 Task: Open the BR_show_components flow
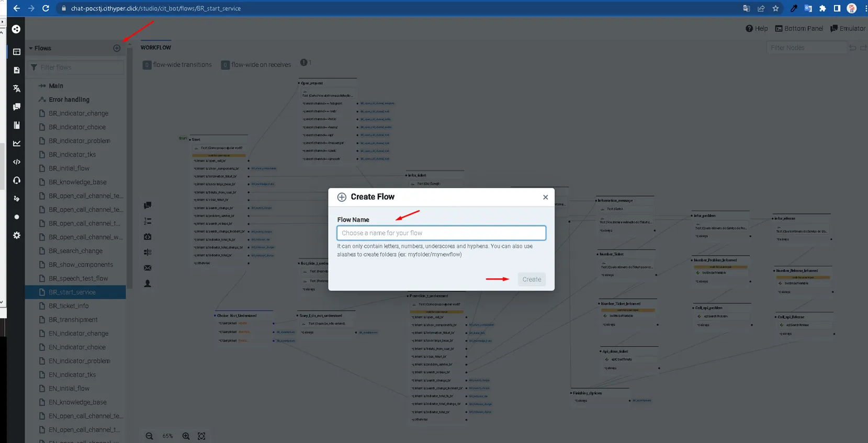click(81, 265)
